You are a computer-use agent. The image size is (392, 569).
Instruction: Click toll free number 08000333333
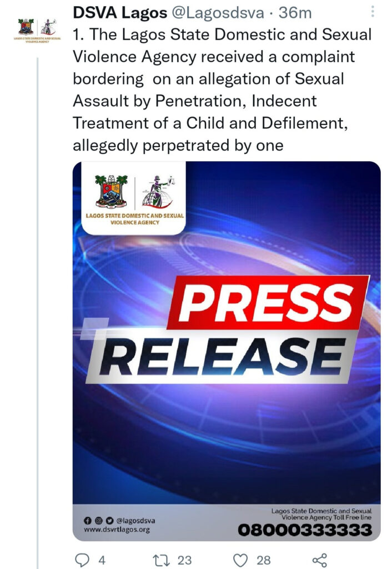point(305,530)
